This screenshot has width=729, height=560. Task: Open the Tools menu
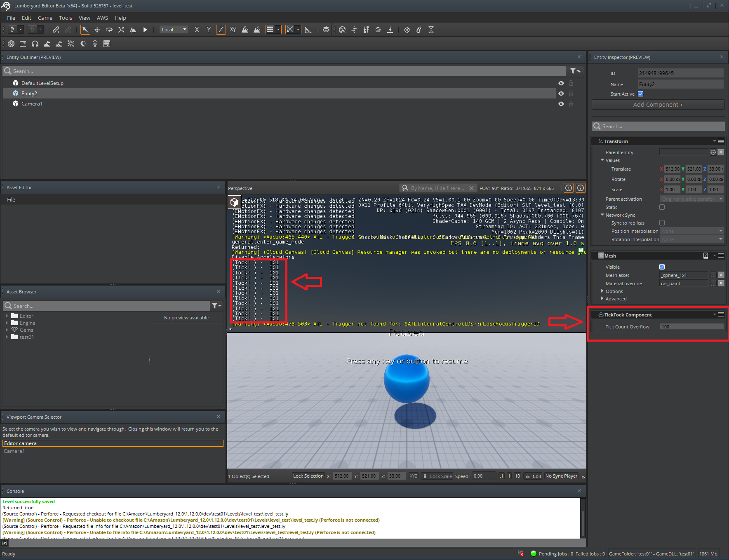tap(65, 18)
